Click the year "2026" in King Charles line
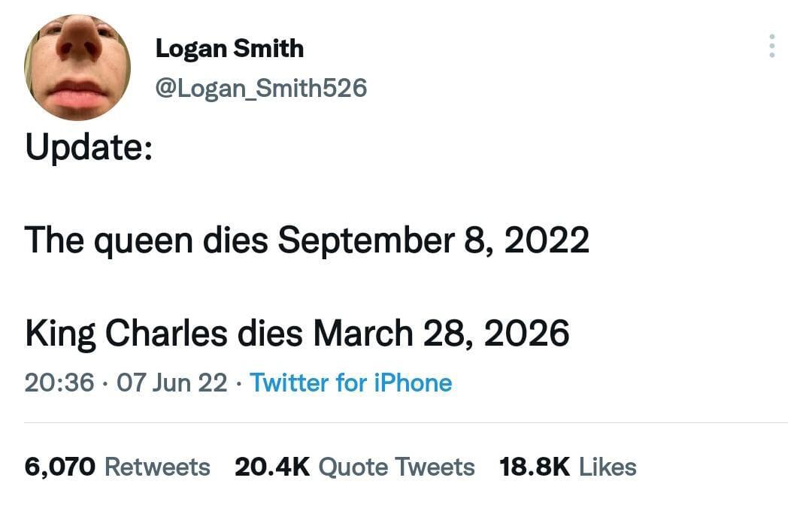 point(526,333)
